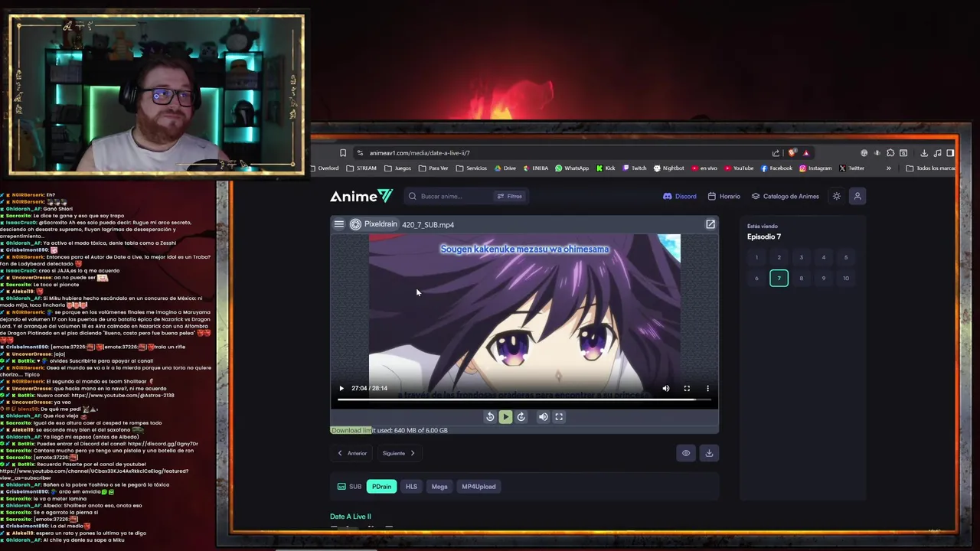Viewport: 980px width, 551px height.
Task: Open the Filtros filter button
Action: [x=510, y=196]
